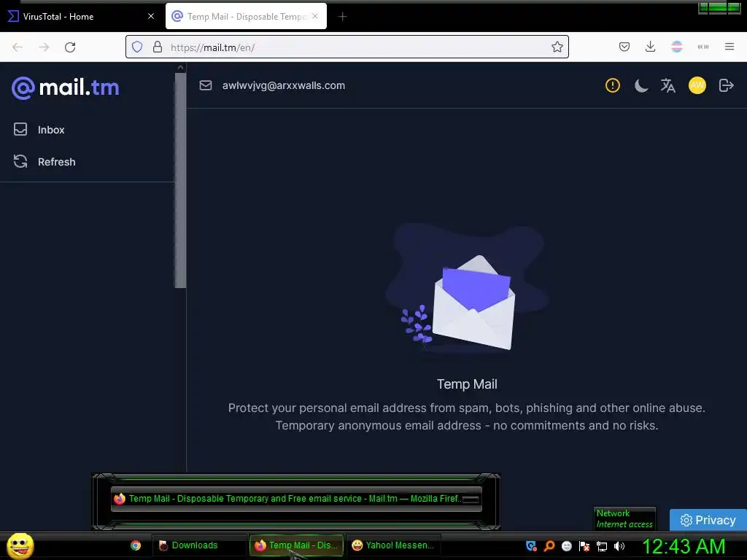747x560 pixels.
Task: Toggle dark mode with the moon icon
Action: click(640, 86)
